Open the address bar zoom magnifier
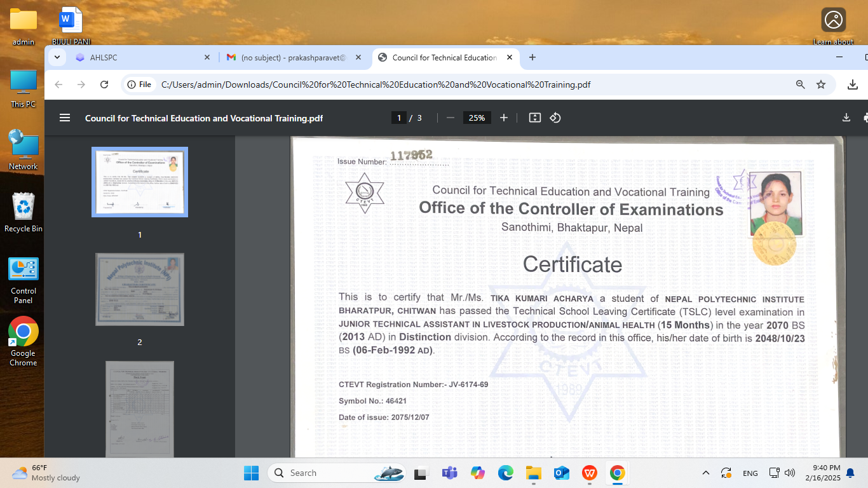Screen dimensions: 868x488 click(x=801, y=85)
